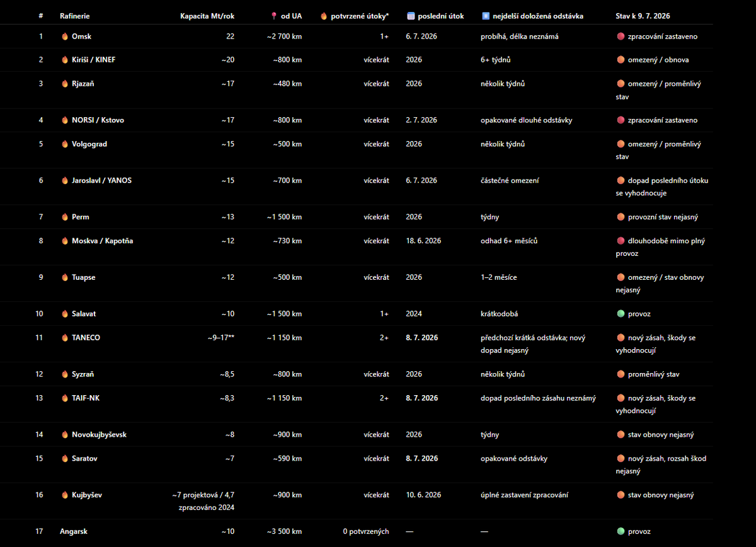The width and height of the screenshot is (756, 547).
Task: Select the Angarsk refinery name
Action: coord(73,532)
